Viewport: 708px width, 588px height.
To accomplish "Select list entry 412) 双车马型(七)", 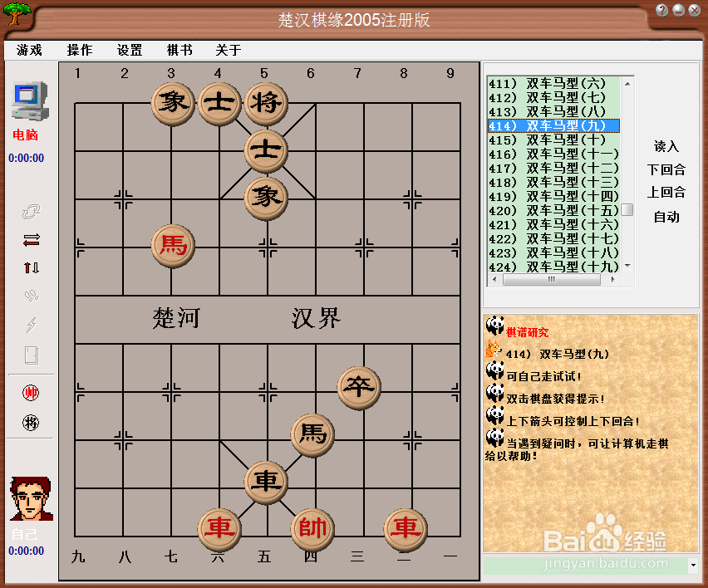I will pos(553,97).
